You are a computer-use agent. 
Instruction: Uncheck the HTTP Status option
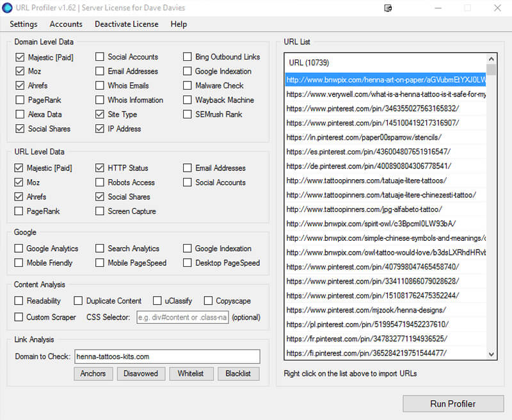pos(100,168)
